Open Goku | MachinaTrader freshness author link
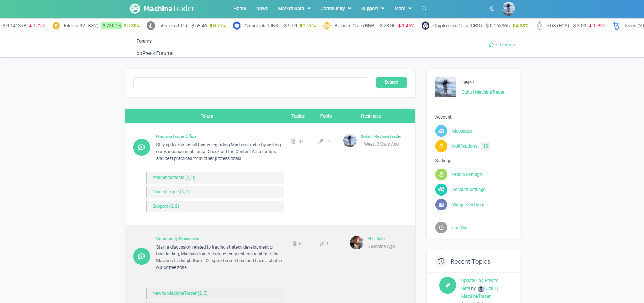Viewport: 644px width, 303px height. (381, 136)
